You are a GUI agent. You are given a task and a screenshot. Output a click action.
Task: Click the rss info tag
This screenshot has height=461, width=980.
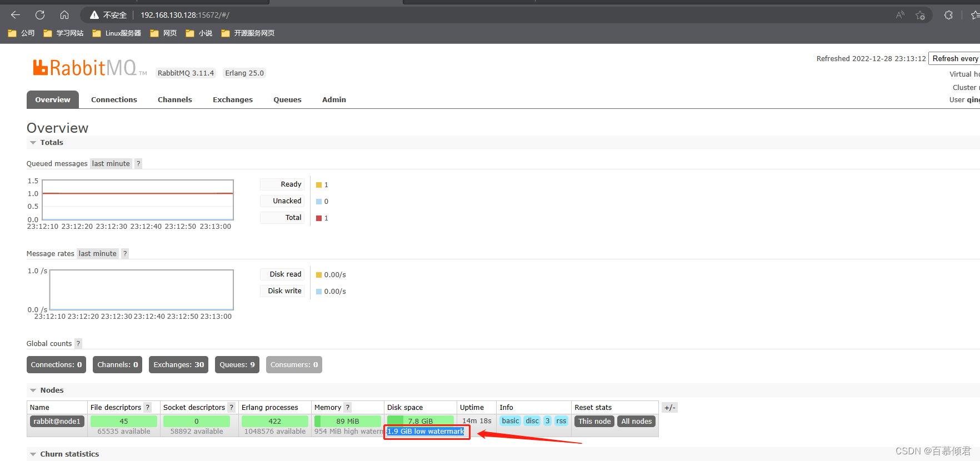(x=562, y=421)
